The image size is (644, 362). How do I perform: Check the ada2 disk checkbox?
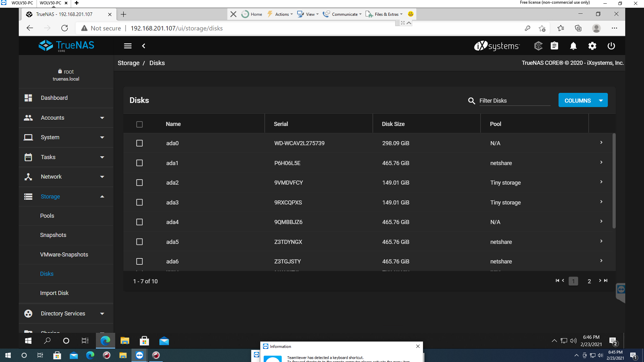(x=140, y=183)
